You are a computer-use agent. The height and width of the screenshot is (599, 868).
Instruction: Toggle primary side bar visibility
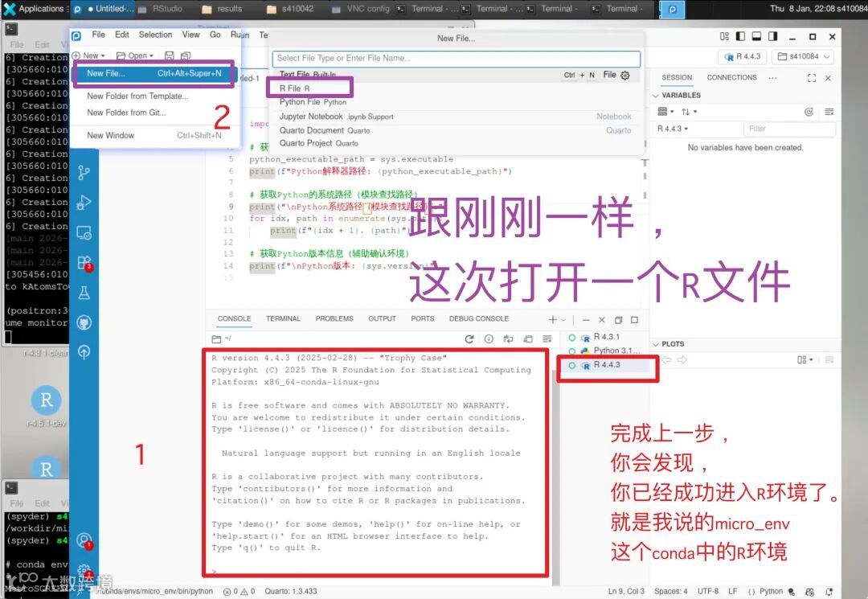(x=740, y=36)
